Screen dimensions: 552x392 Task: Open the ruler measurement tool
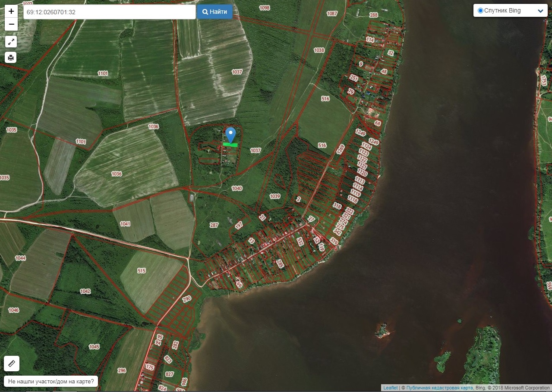coord(12,364)
